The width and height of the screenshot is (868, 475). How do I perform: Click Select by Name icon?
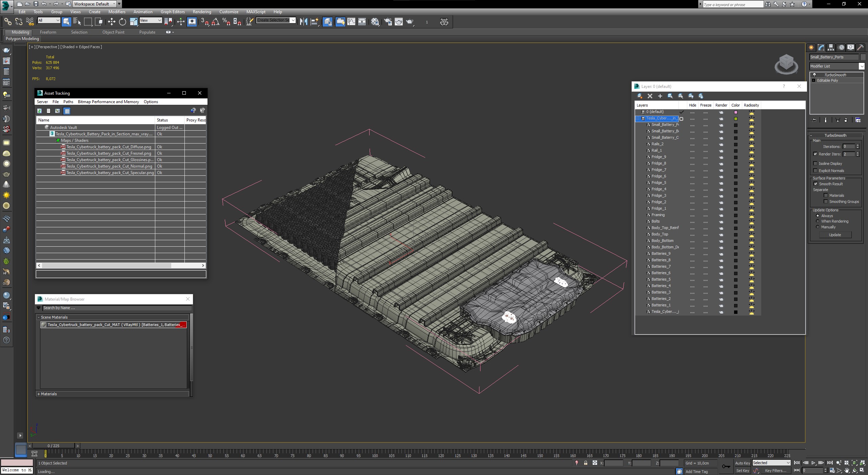(77, 22)
